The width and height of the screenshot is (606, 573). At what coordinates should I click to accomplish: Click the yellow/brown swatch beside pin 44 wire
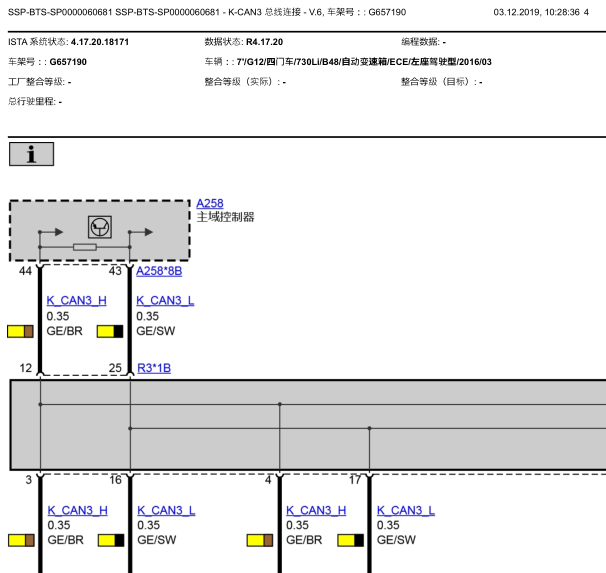point(20,332)
